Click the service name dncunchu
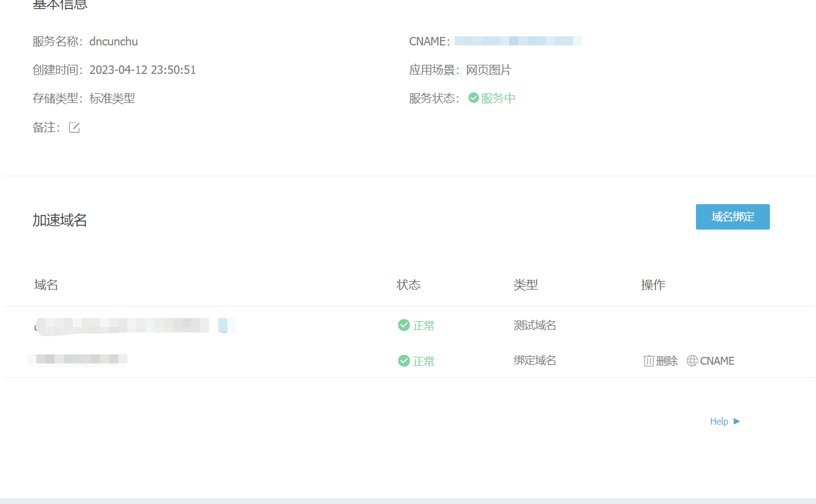Image resolution: width=816 pixels, height=504 pixels. coord(113,42)
